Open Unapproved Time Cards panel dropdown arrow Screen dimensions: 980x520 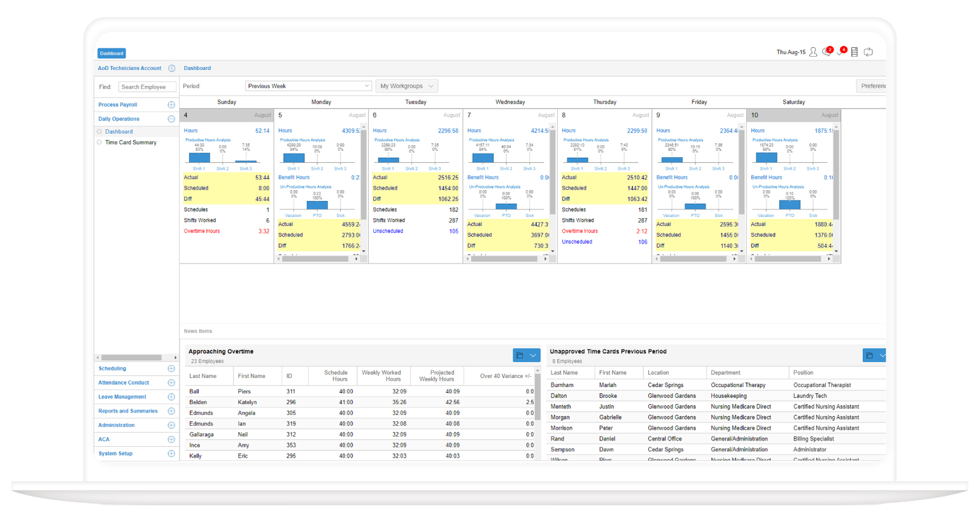pyautogui.click(x=881, y=355)
